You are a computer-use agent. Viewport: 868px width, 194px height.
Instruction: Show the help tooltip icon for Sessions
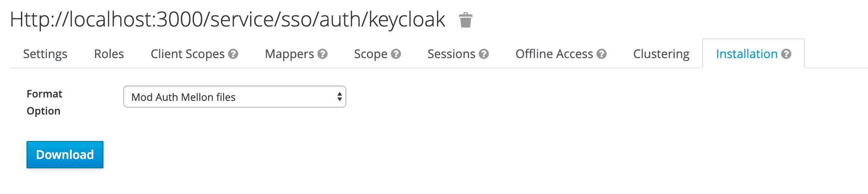(x=484, y=54)
